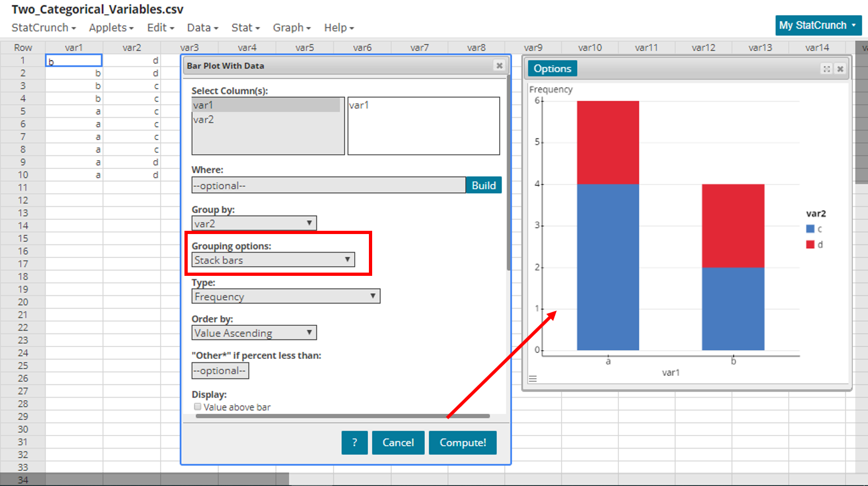The height and width of the screenshot is (486, 868).
Task: Open the Graph menu
Action: [x=291, y=28]
